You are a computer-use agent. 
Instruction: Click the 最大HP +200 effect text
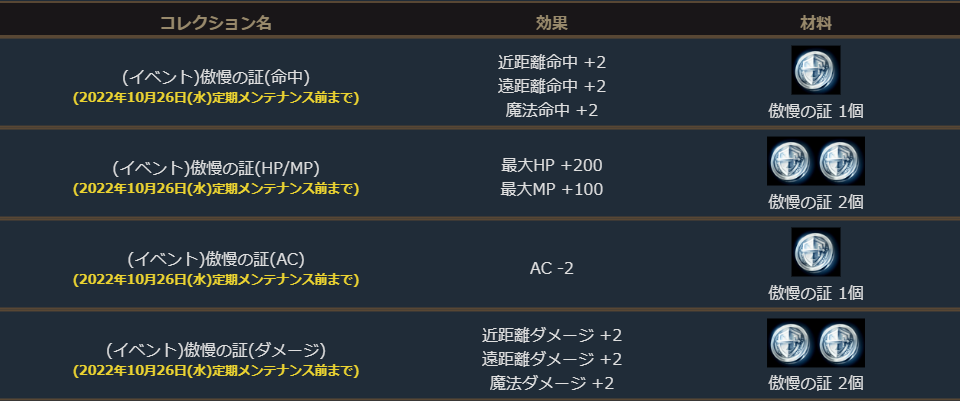tap(551, 165)
